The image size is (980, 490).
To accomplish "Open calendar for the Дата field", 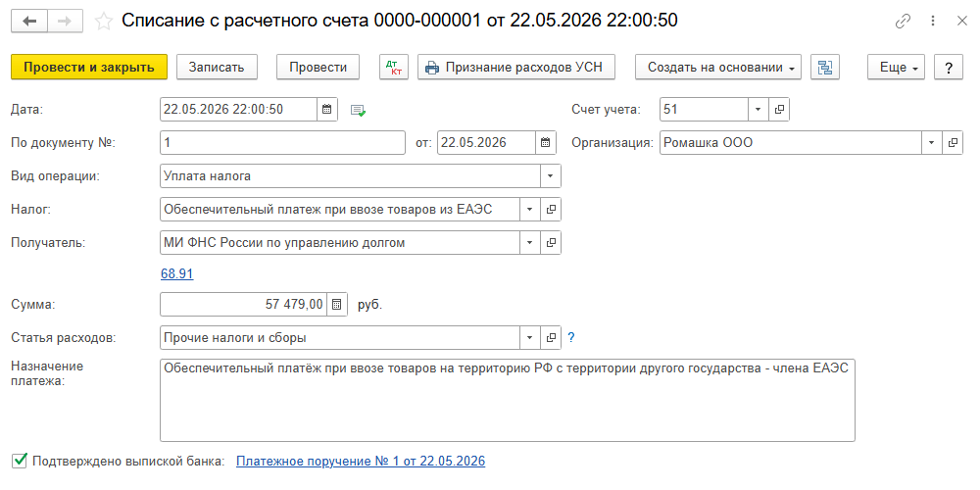I will click(x=326, y=110).
